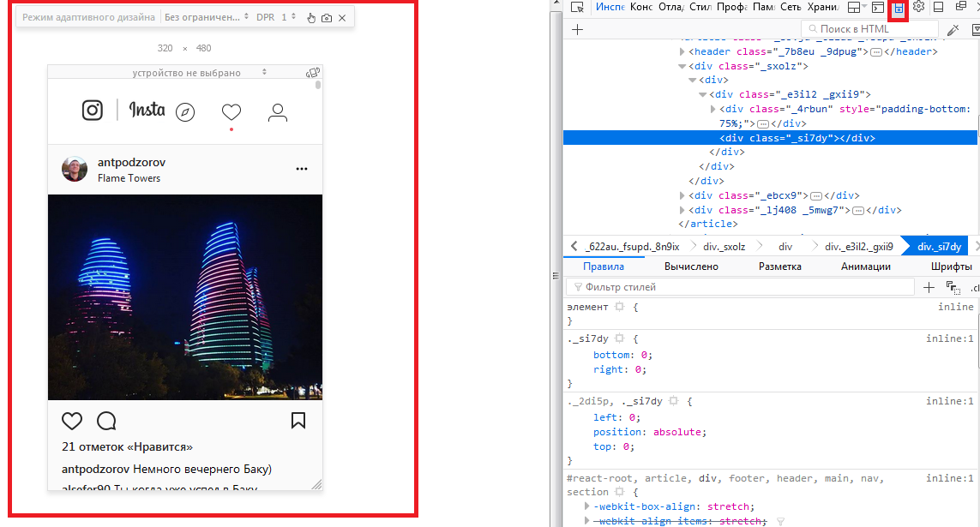The image size is (980, 527).
Task: Switch to the Инспектор tab
Action: pyautogui.click(x=610, y=7)
